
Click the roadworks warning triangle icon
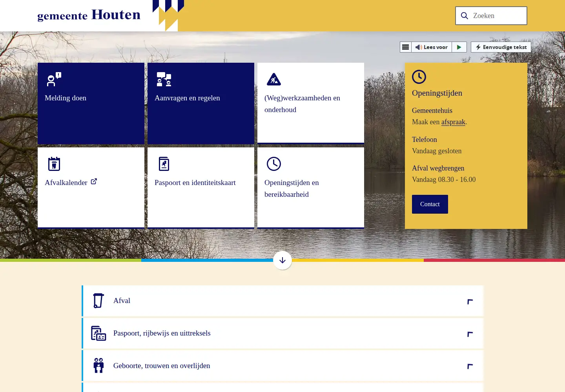[x=274, y=79]
